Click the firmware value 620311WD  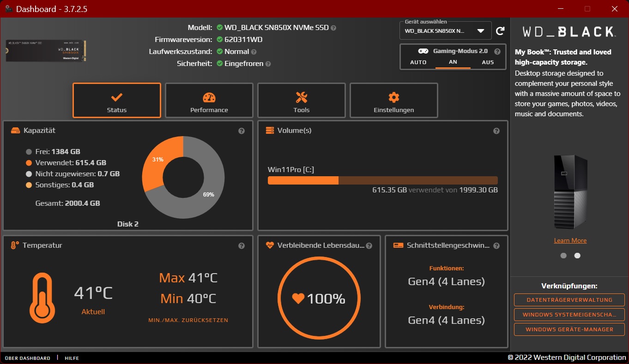(243, 40)
